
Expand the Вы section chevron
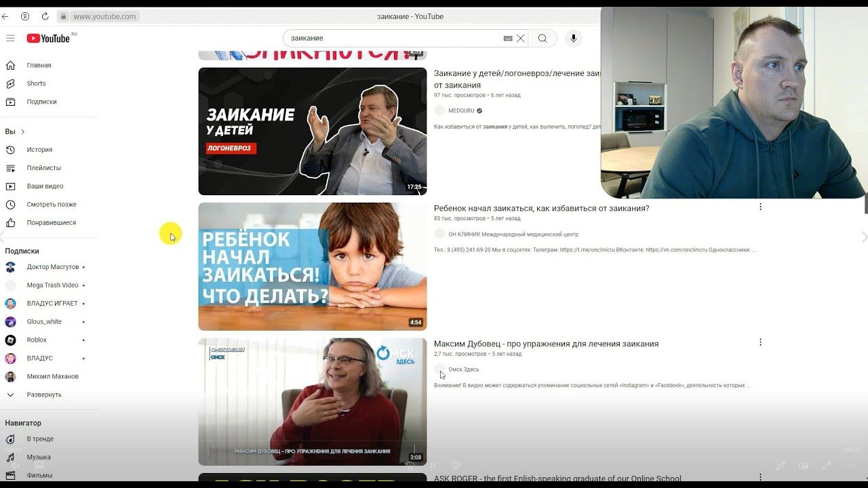pos(22,131)
